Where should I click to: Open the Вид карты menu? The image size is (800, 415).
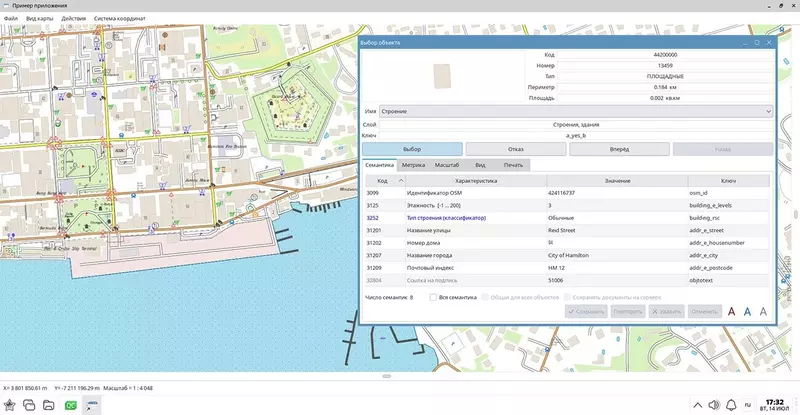[x=39, y=18]
